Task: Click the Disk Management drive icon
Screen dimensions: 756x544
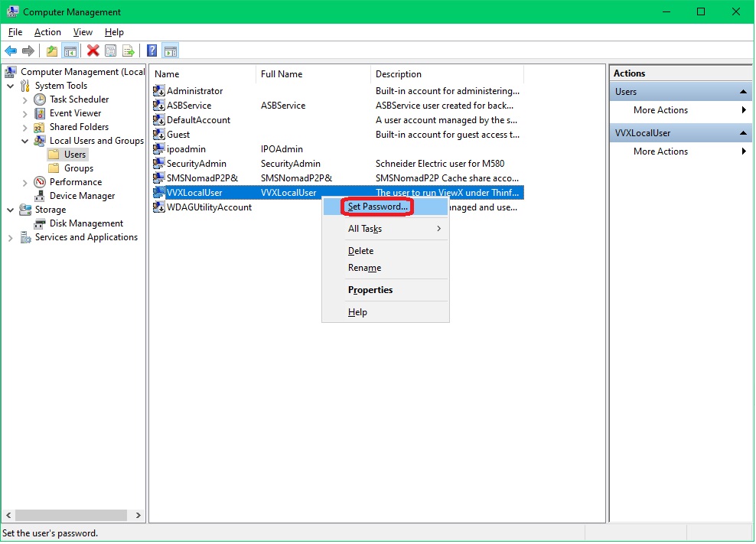Action: tap(40, 223)
